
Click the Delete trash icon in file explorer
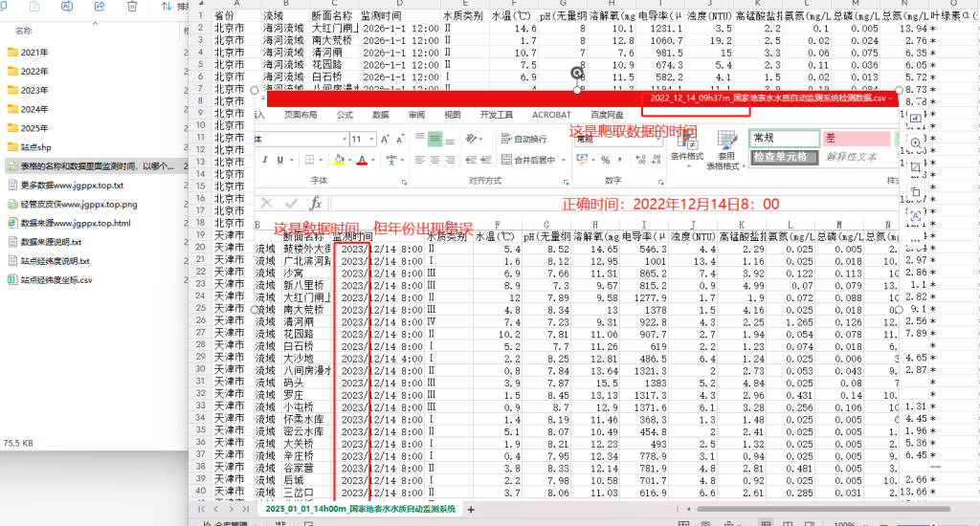[132, 7]
